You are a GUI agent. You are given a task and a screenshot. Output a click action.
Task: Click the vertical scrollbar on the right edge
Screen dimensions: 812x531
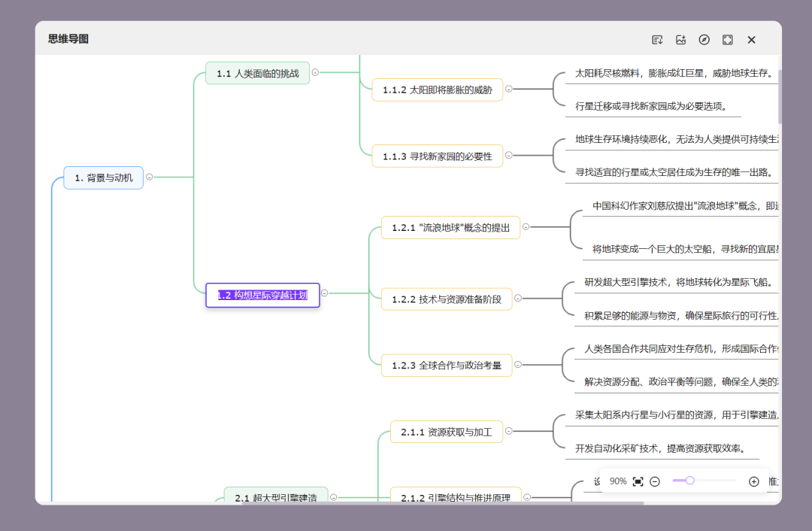pyautogui.click(x=780, y=98)
